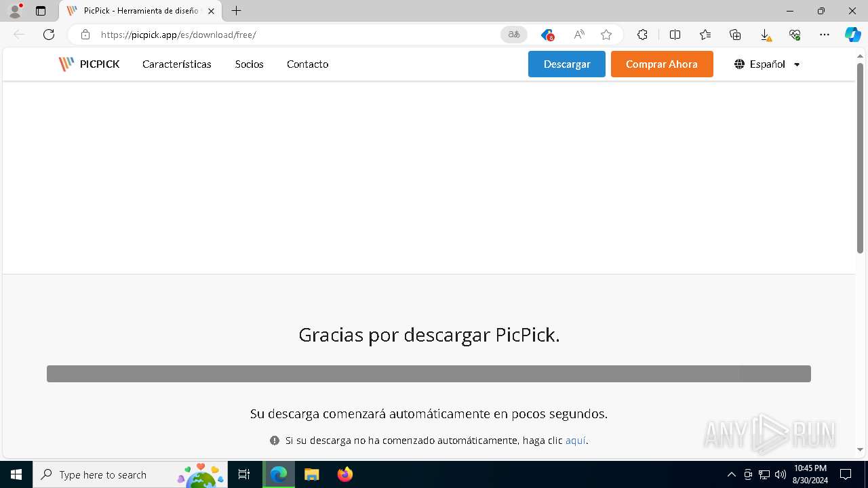Click the Descargar button
Image resolution: width=868 pixels, height=488 pixels.
[x=567, y=64]
